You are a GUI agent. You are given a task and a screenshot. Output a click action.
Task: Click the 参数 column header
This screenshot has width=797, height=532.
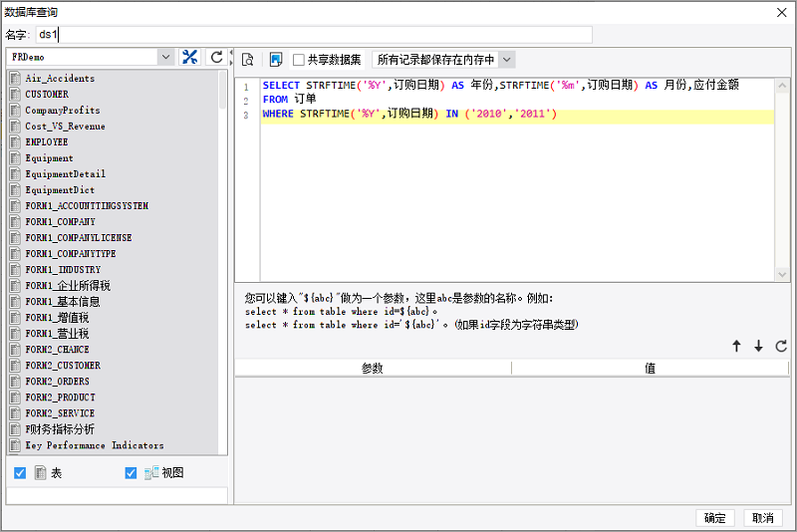(x=373, y=368)
